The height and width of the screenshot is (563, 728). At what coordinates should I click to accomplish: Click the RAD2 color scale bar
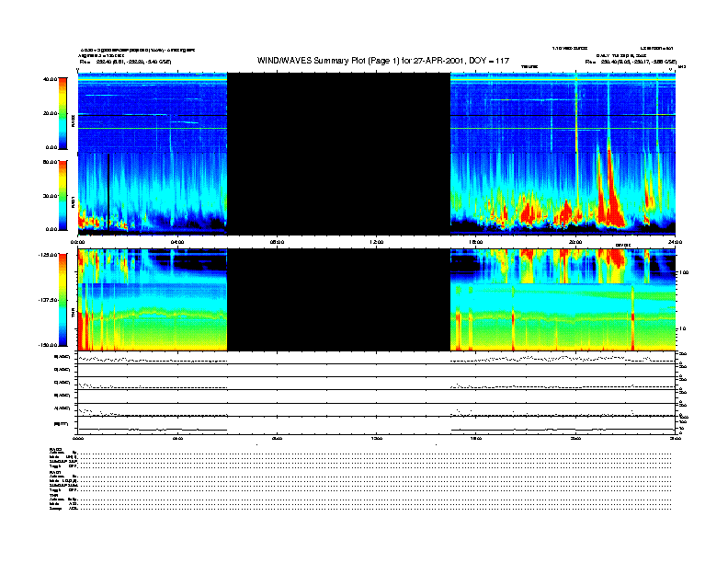pos(63,113)
